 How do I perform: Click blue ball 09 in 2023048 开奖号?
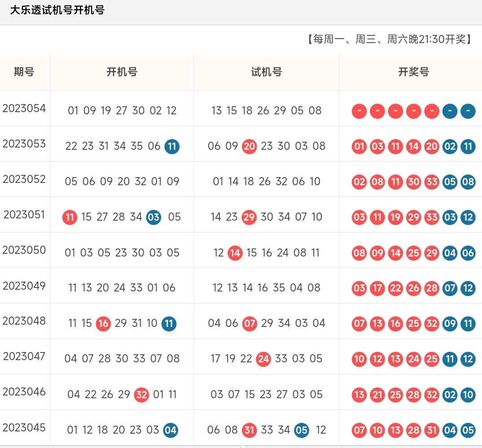coord(450,324)
